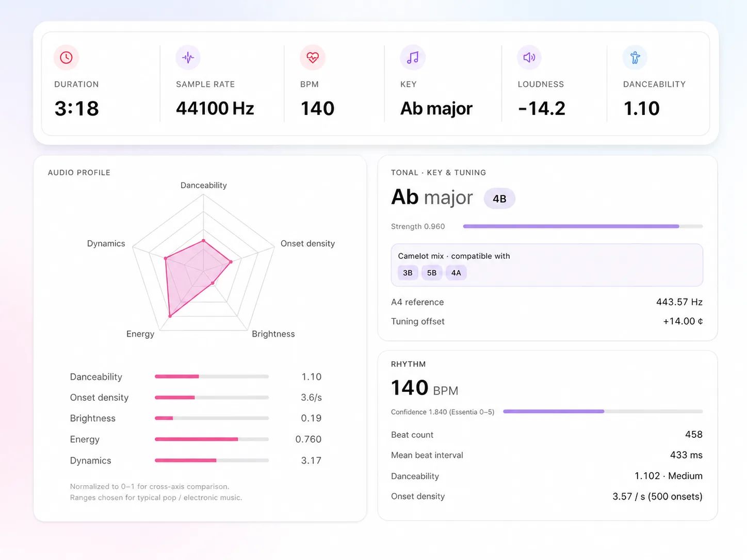Viewport: 747px width, 560px height.
Task: Click the Beat count value 458
Action: (x=693, y=435)
